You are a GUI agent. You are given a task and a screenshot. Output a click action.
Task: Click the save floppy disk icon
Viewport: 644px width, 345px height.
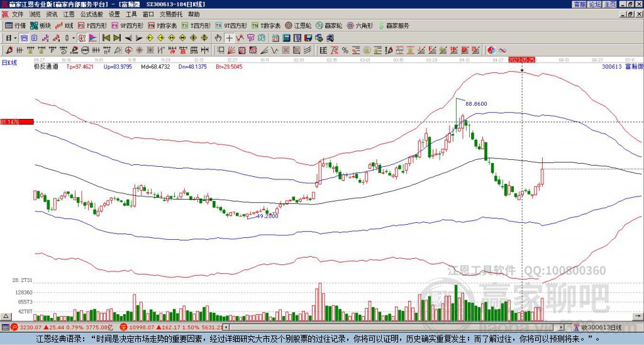coord(308,38)
